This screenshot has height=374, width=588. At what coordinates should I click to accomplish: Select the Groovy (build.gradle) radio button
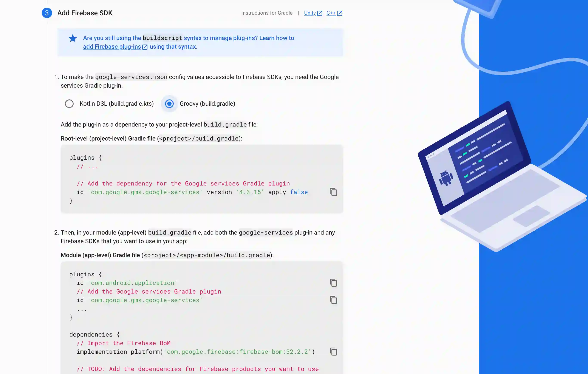click(x=169, y=104)
